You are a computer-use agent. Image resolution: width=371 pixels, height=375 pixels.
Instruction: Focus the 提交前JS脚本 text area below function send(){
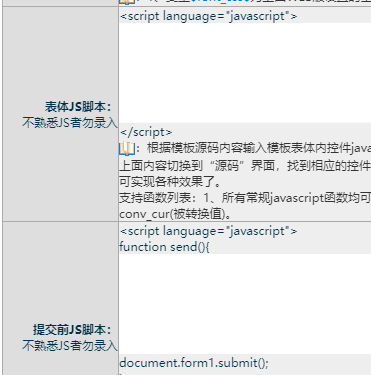click(x=245, y=304)
